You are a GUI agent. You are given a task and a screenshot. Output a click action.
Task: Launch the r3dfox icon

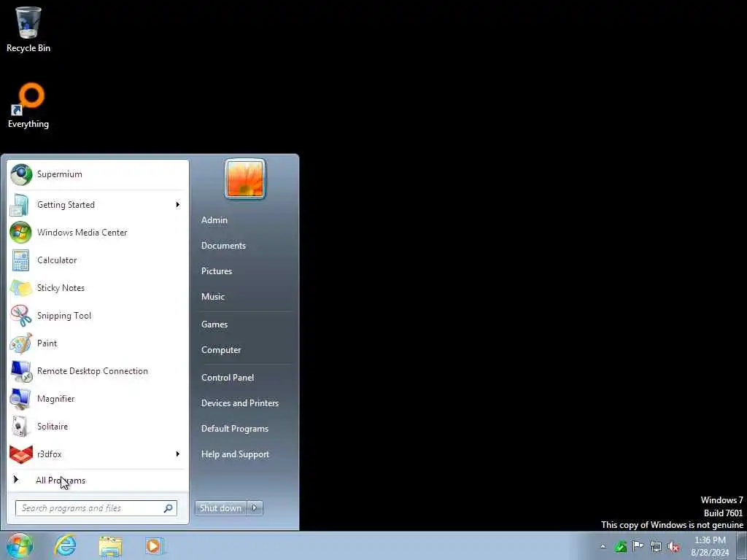click(x=20, y=454)
